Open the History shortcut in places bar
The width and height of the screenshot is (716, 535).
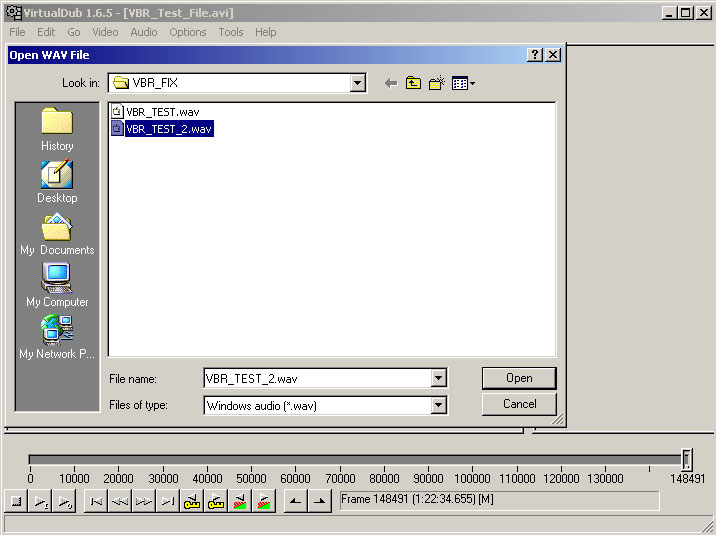click(57, 129)
